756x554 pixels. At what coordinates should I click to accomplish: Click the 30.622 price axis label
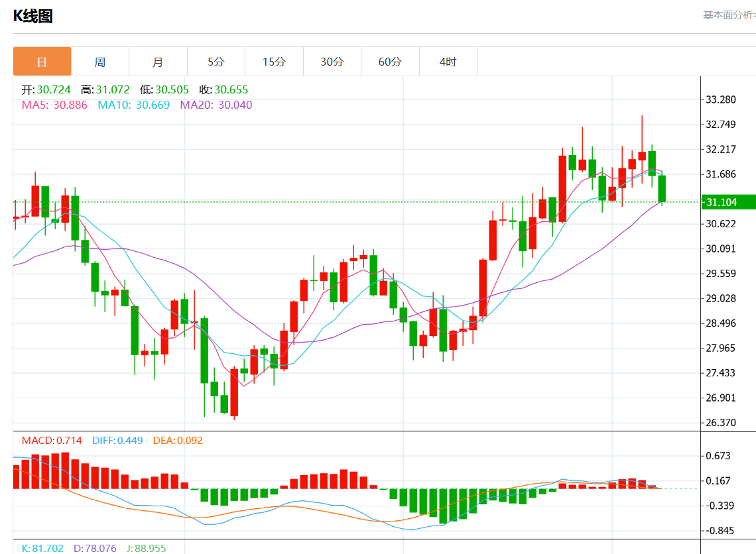coord(721,223)
